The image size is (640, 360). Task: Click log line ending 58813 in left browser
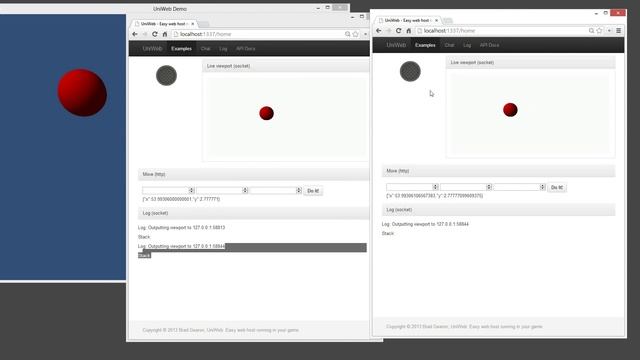182,227
